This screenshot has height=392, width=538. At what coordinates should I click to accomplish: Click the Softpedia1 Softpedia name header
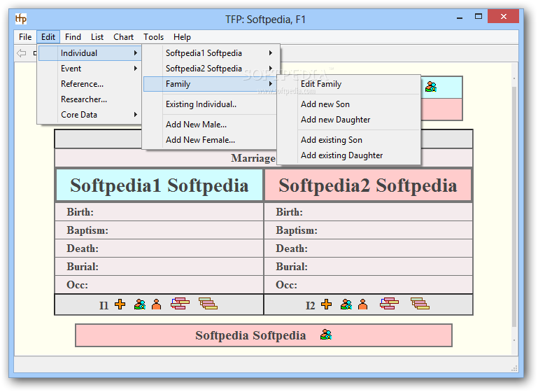pyautogui.click(x=160, y=185)
